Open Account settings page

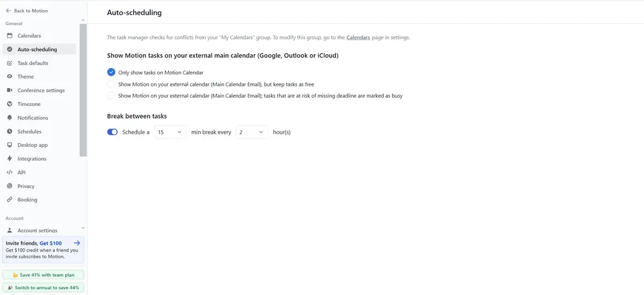(39, 231)
